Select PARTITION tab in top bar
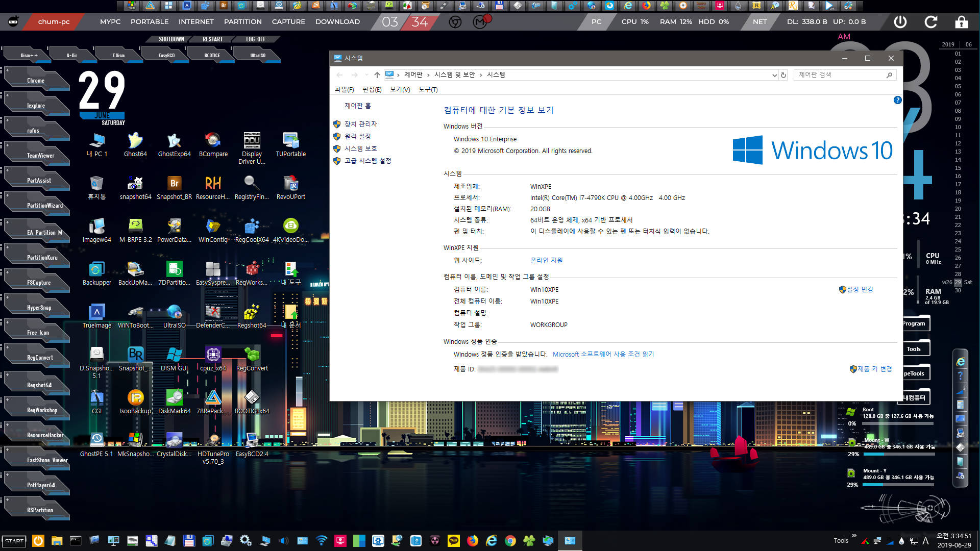The image size is (980, 551). coord(243,22)
